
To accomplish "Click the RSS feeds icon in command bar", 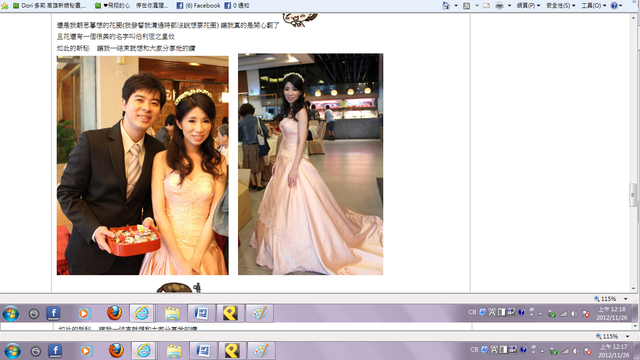I will click(x=467, y=5).
